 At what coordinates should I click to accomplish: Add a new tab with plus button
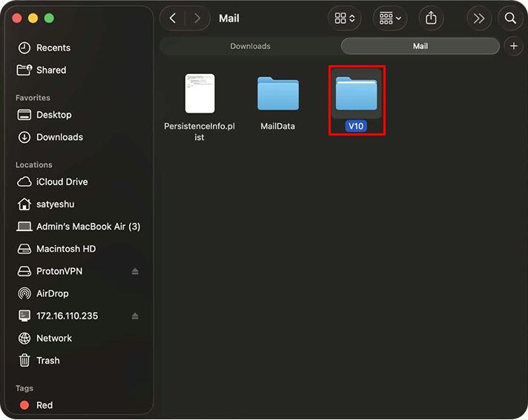coord(513,46)
